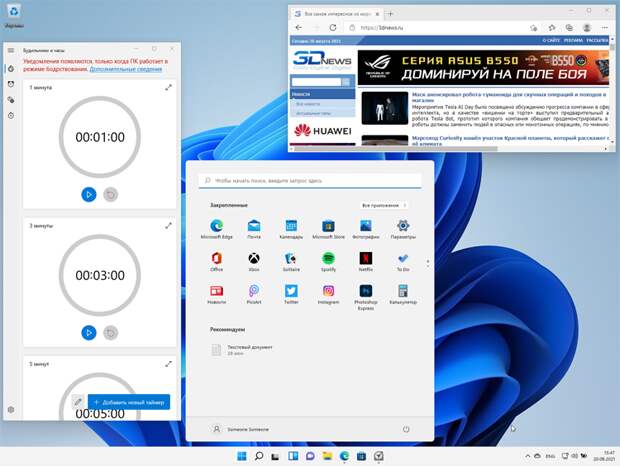Open a new tab in Edge
620x466 pixels.
pos(390,14)
